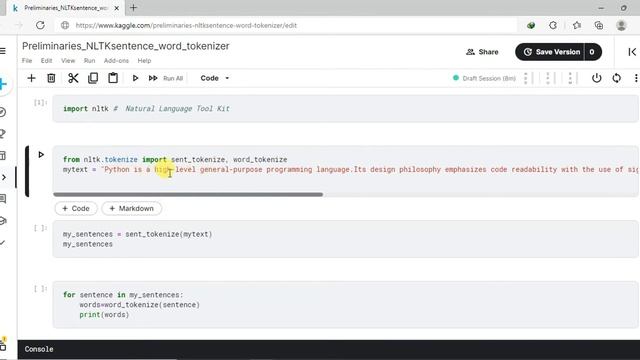Click into the for sentence loop cell
This screenshot has height=360, width=640.
click(x=345, y=305)
